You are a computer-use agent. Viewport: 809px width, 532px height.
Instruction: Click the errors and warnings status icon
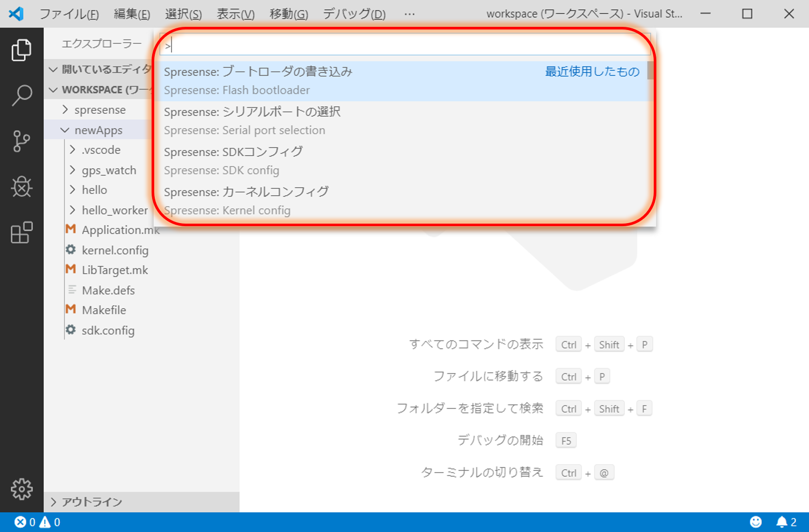[x=37, y=521]
